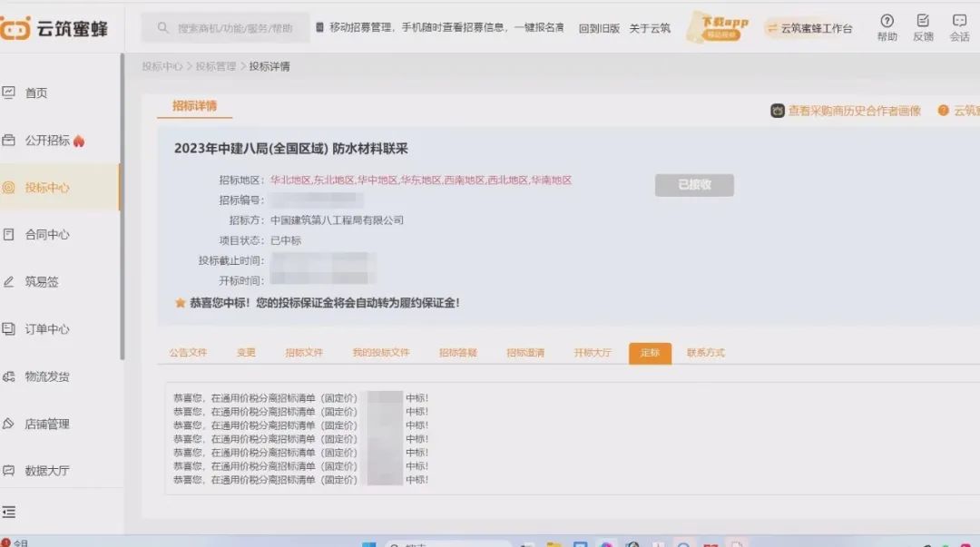The height and width of the screenshot is (547, 980).
Task: Switch to 变更 tab
Action: (x=246, y=353)
